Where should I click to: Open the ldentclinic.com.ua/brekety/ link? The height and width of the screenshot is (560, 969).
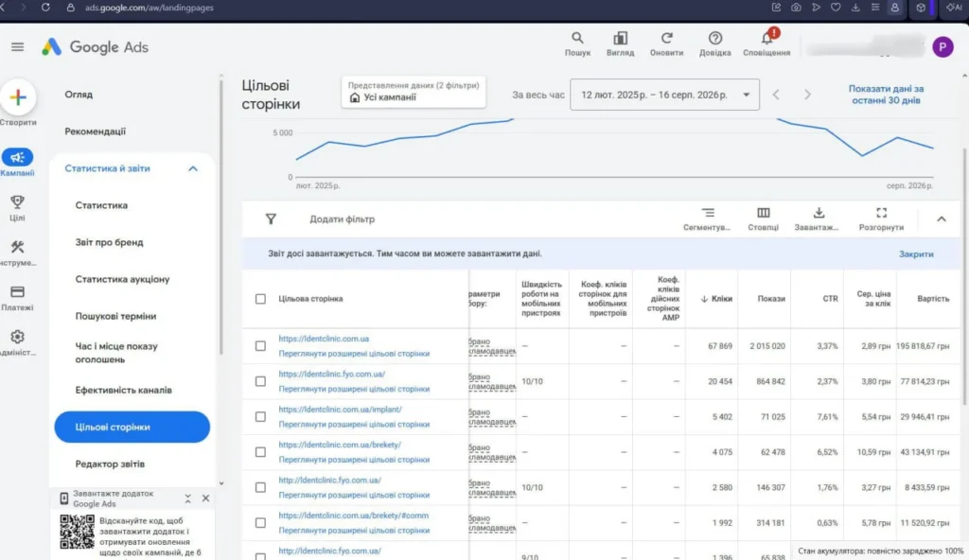(340, 445)
